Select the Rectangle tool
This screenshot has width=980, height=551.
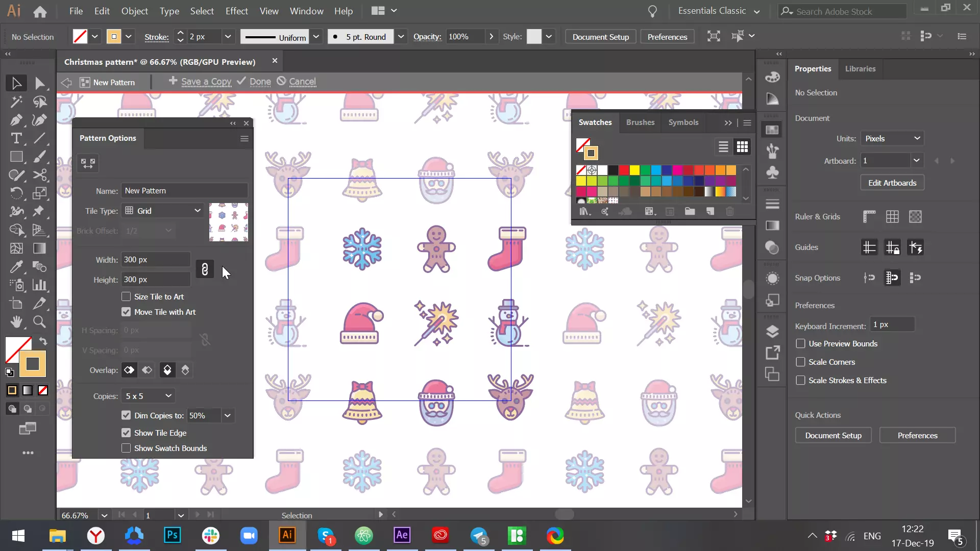(x=16, y=157)
